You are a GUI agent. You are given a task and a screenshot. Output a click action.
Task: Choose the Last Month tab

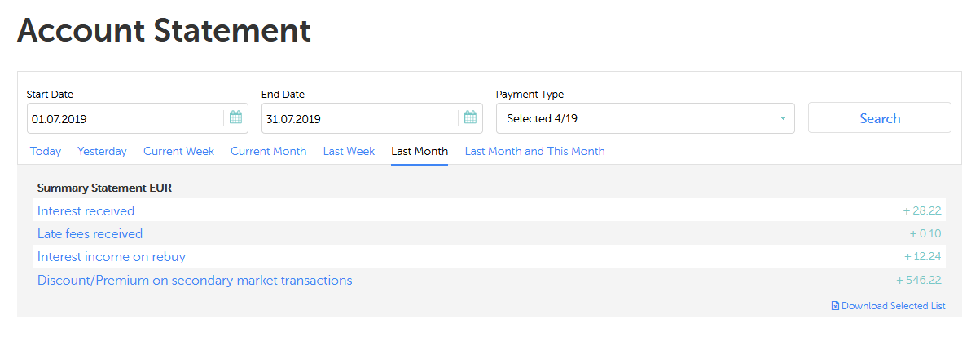pyautogui.click(x=420, y=151)
